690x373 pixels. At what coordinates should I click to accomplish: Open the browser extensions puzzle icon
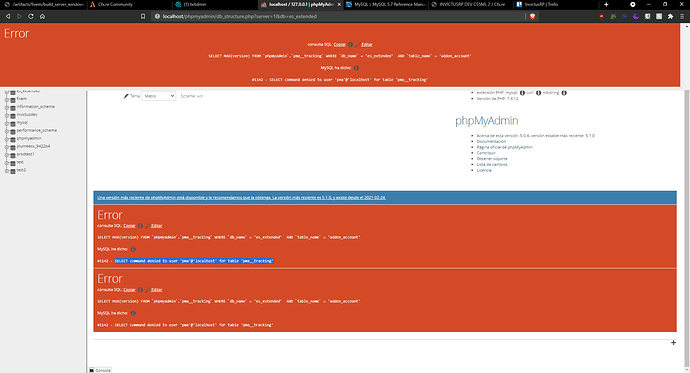coord(670,16)
